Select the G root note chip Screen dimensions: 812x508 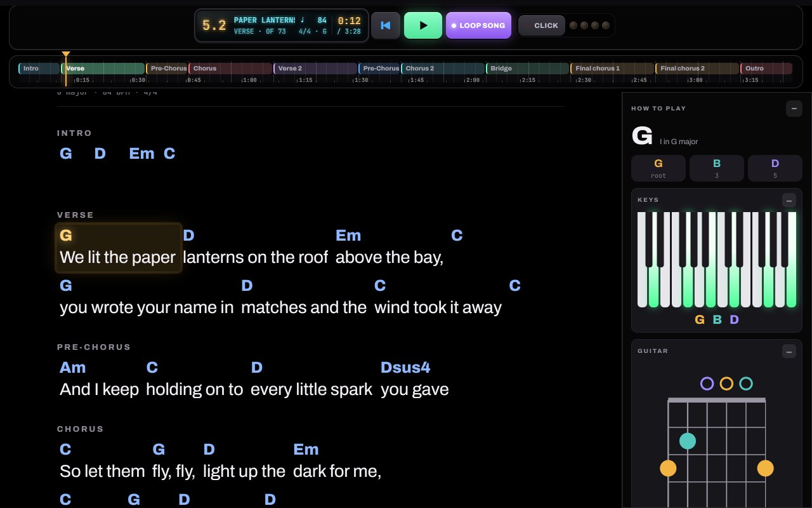tap(658, 168)
